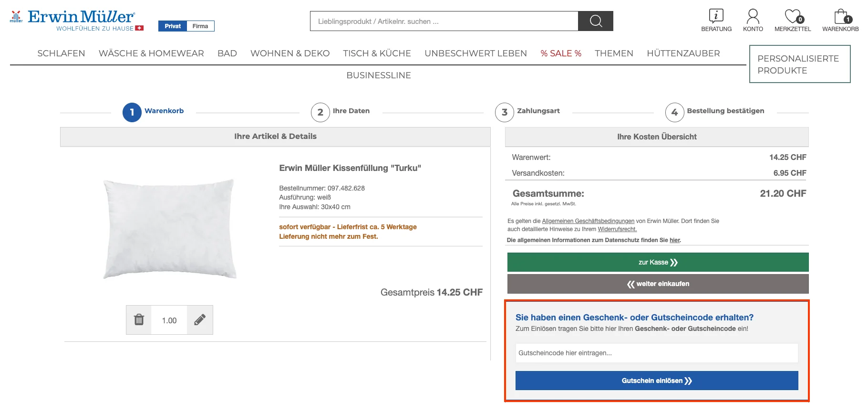Focus the Gutscheincode input field
Viewport: 868px width, 403px height.
tap(657, 353)
